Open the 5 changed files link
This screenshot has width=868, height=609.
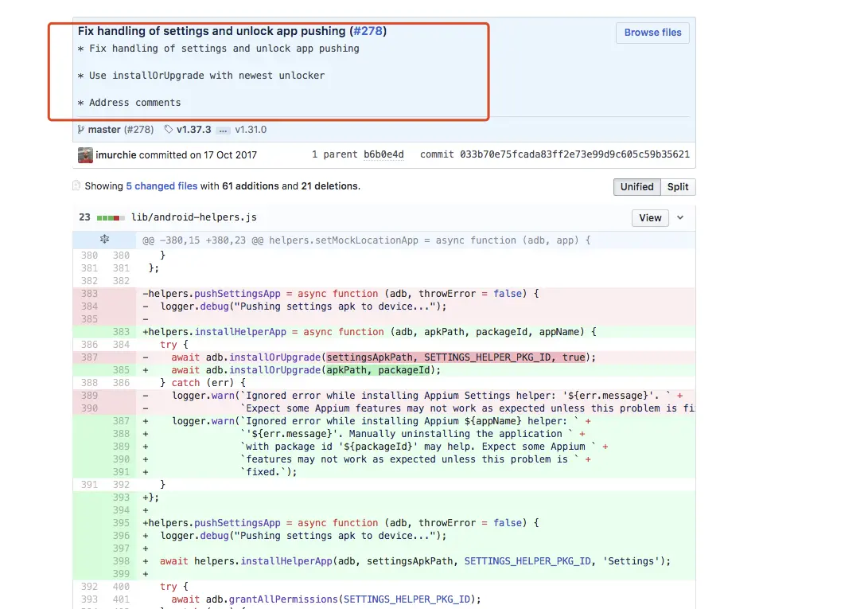point(162,186)
